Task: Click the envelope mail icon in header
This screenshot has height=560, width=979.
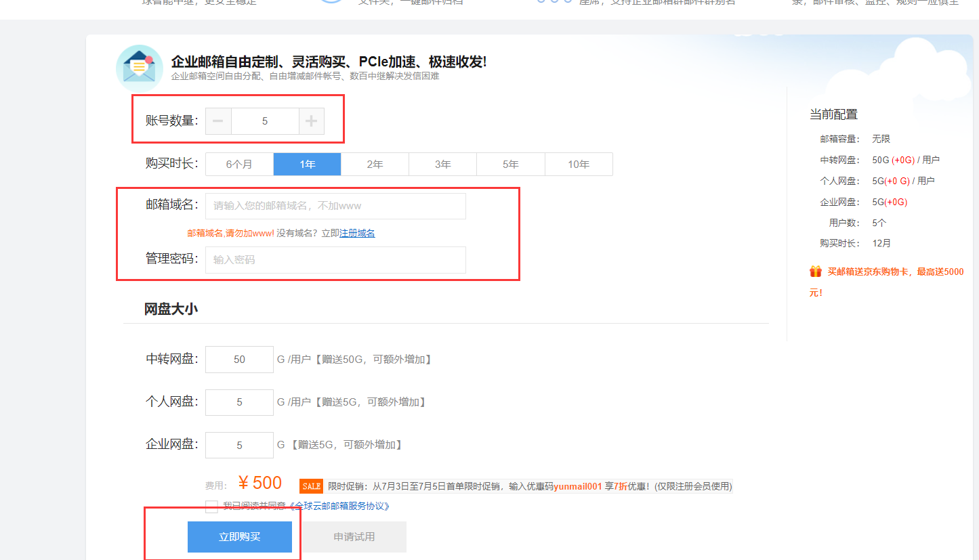Action: 140,68
